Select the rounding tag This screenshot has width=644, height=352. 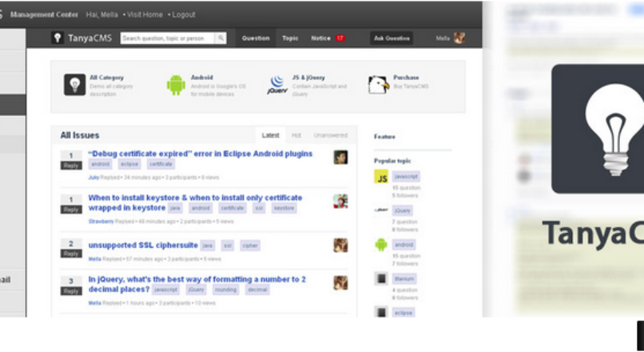click(x=225, y=290)
